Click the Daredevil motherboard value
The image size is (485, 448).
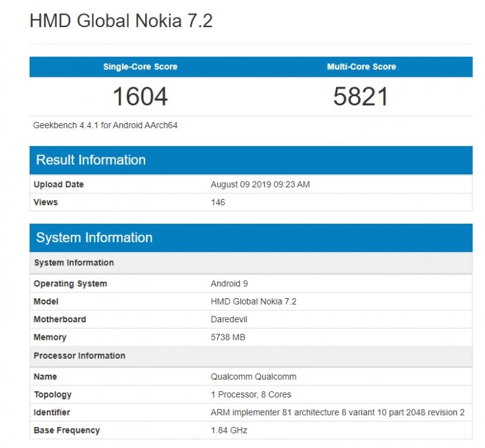[229, 319]
